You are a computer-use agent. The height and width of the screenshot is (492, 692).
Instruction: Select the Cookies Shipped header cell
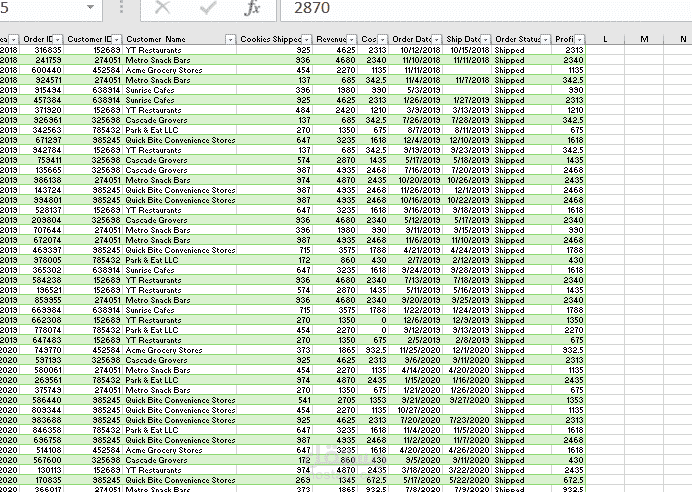[x=274, y=39]
